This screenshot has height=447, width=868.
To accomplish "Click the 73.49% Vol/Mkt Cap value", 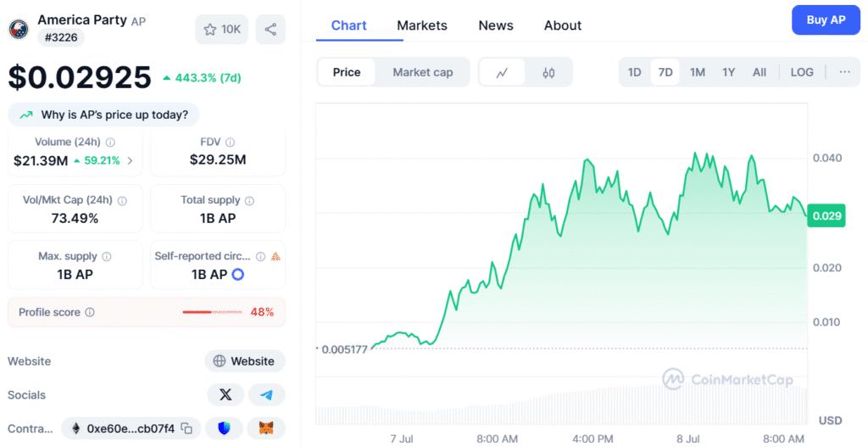I will [75, 218].
